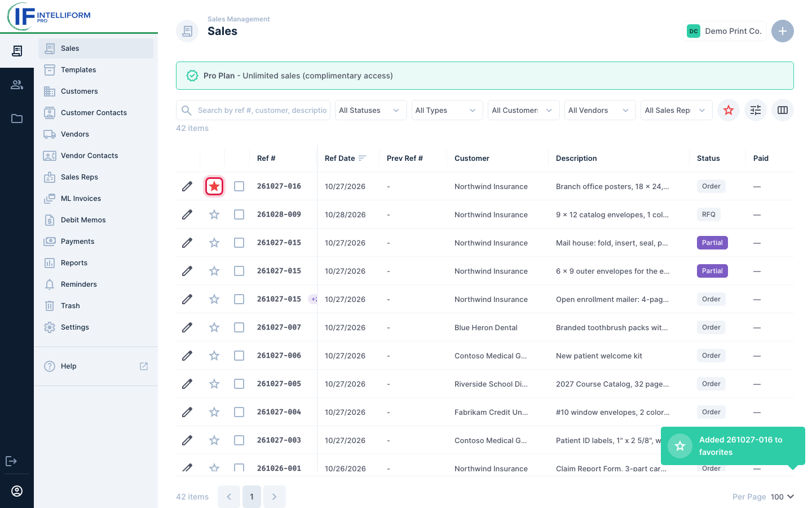Switch company via Demo Print Co. button
The width and height of the screenshot is (812, 508).
[725, 31]
